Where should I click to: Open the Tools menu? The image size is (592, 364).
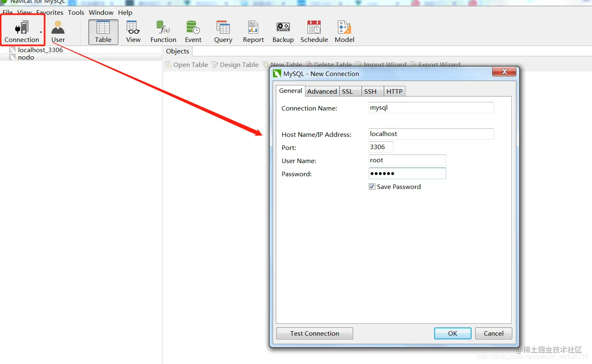(x=76, y=12)
